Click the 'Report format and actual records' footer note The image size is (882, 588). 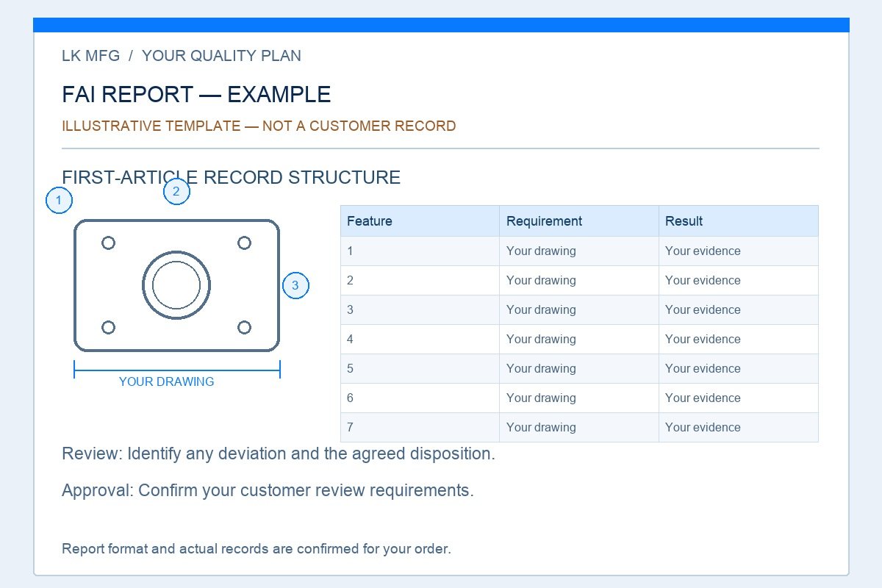(257, 548)
